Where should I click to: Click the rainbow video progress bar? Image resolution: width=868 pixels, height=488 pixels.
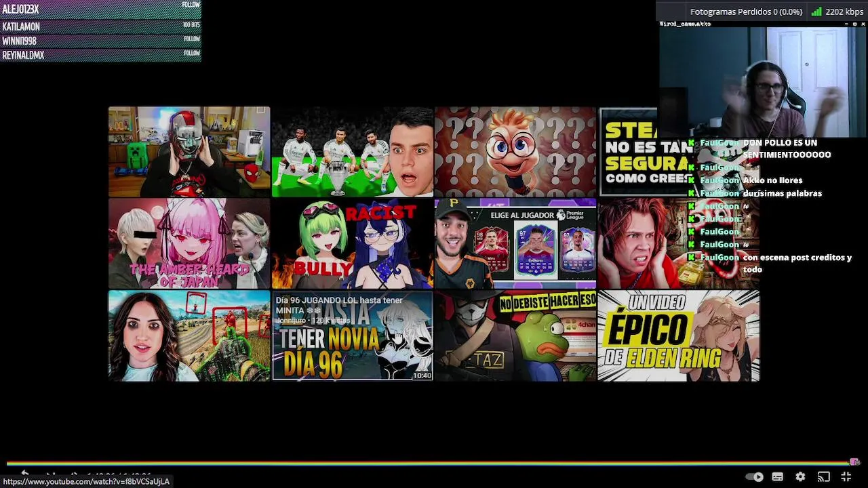pos(429,463)
